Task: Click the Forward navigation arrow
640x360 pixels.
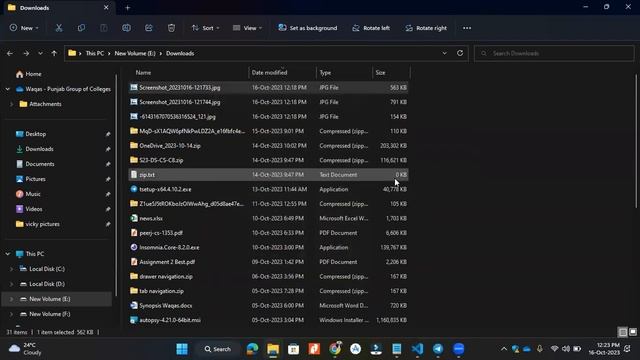Action: pos(26,53)
